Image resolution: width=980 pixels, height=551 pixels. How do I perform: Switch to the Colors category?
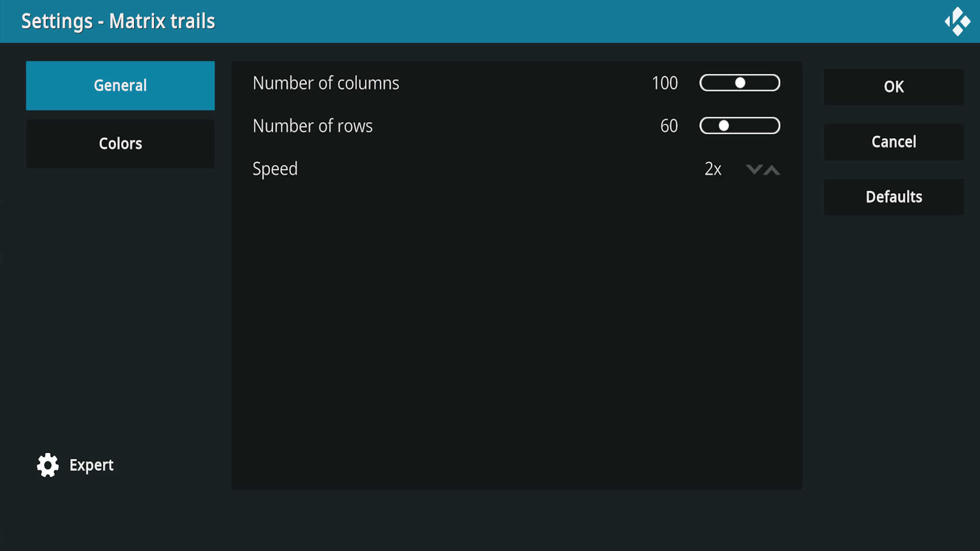[120, 143]
